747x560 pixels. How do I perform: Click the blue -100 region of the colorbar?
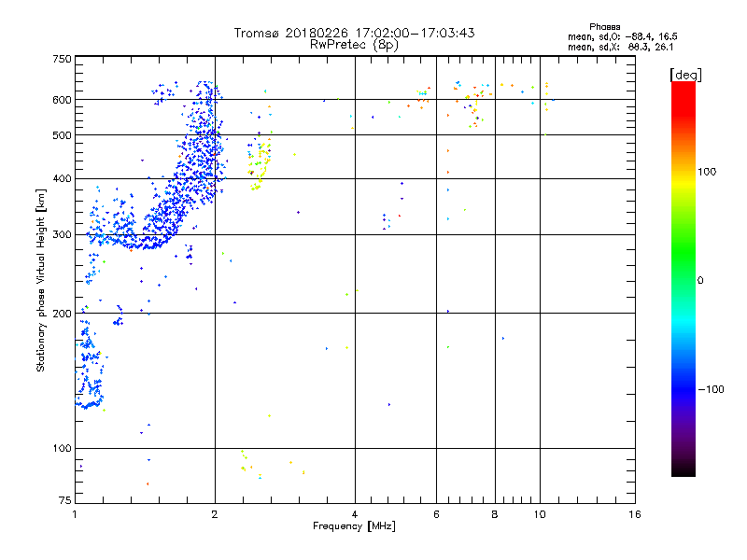coord(684,388)
